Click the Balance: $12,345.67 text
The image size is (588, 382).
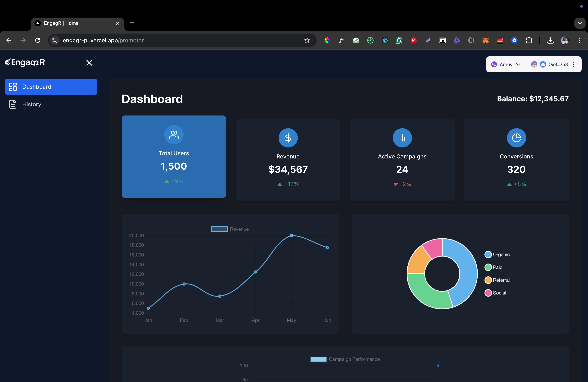533,99
